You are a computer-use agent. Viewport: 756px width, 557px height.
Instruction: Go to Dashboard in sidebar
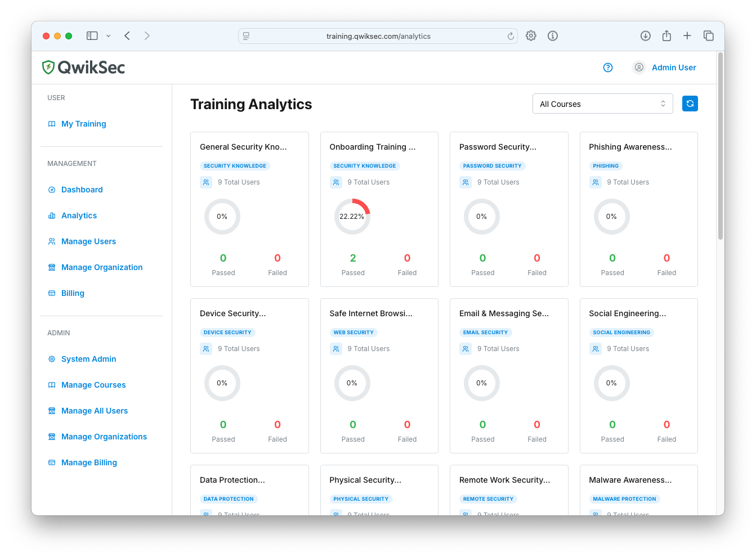[82, 190]
